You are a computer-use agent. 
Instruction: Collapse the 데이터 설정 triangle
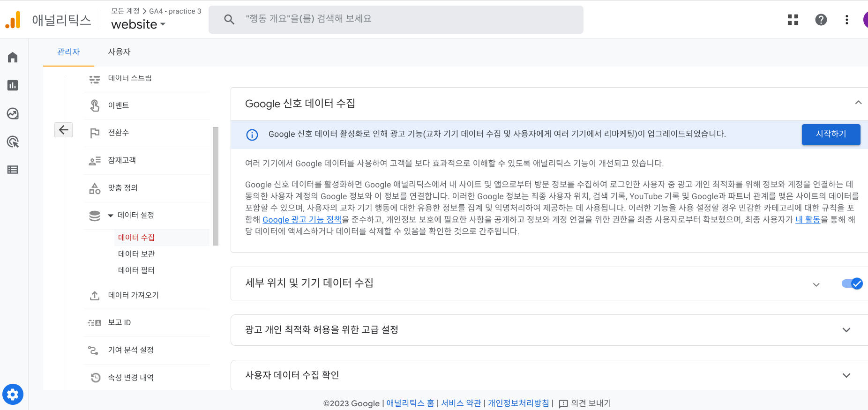coord(111,216)
